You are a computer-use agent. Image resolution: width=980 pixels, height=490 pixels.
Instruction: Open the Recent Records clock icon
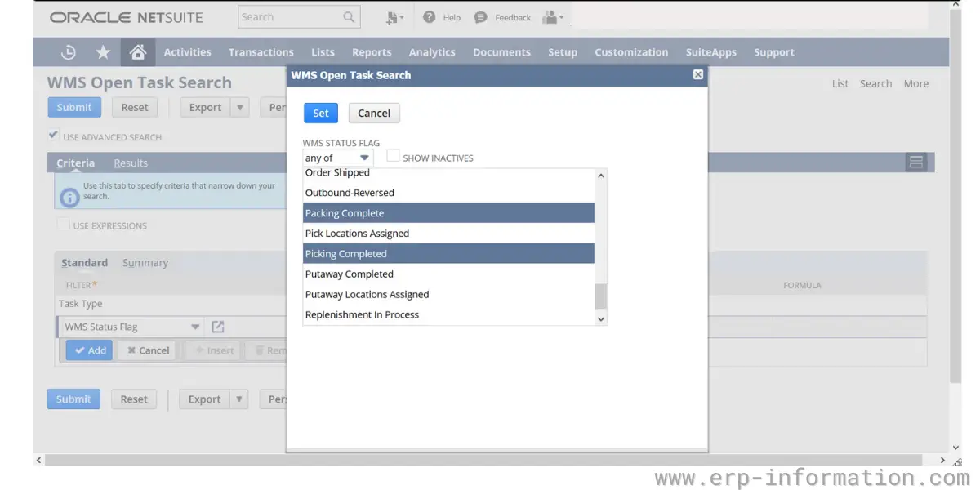(x=69, y=52)
